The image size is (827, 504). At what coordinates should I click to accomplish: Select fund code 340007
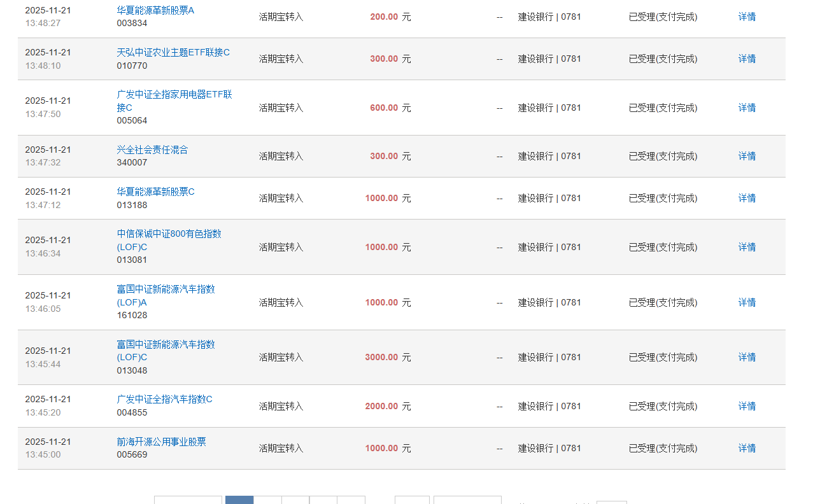tap(132, 163)
